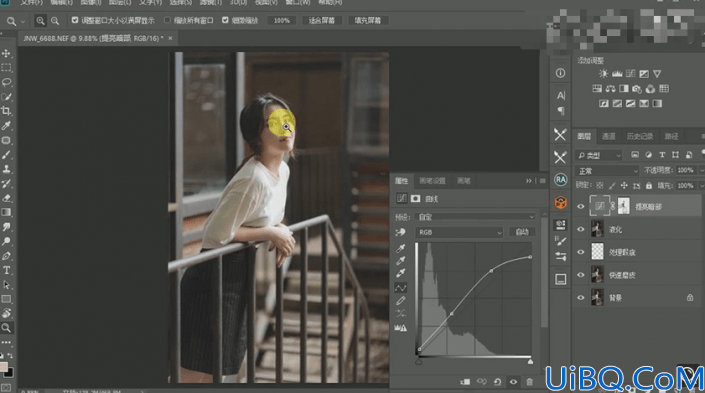Image resolution: width=705 pixels, height=393 pixels.
Task: Click the 填充屏幕 fill screen button
Action: click(x=368, y=21)
